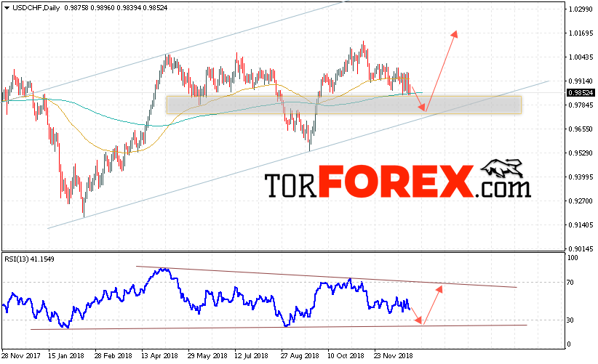Click price level 0.92700 on the scale
Image resolution: width=598 pixels, height=364 pixels.
581,201
